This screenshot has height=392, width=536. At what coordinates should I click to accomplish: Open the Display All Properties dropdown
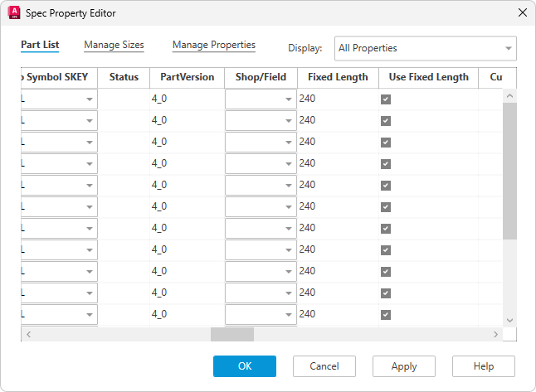coord(425,48)
